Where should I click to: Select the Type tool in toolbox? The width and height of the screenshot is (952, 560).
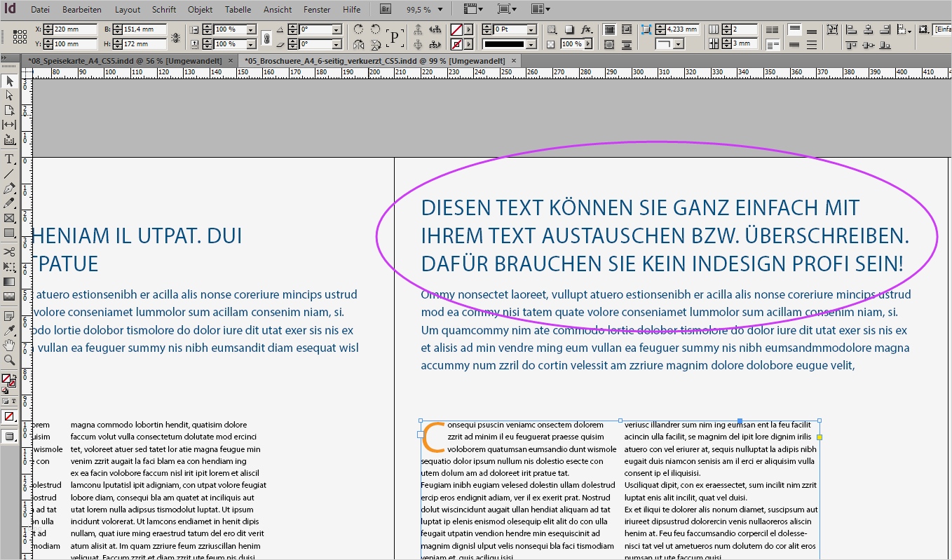pyautogui.click(x=10, y=159)
